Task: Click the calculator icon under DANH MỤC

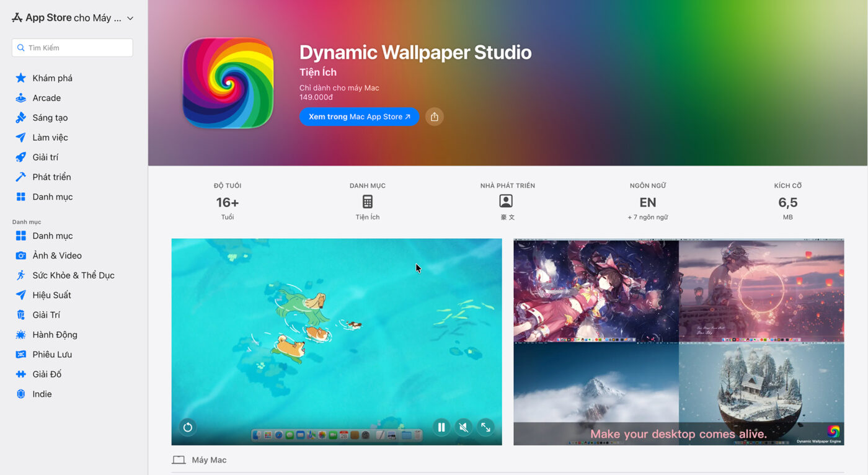Action: pyautogui.click(x=368, y=202)
